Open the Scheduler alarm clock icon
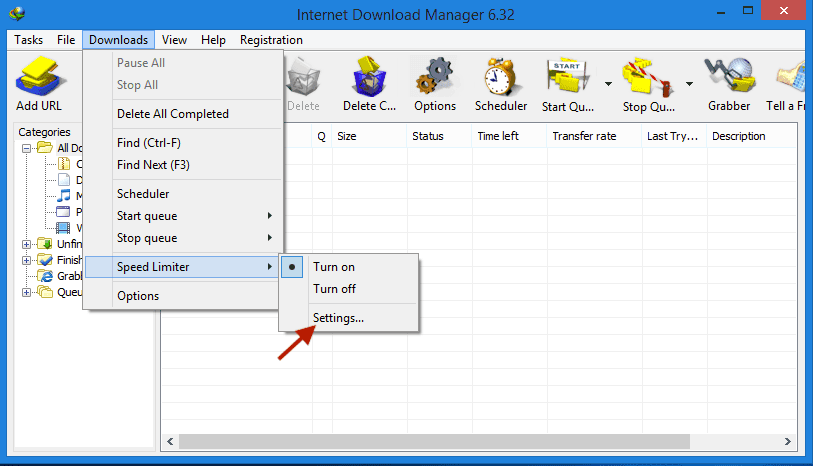813x466 pixels. pyautogui.click(x=500, y=77)
